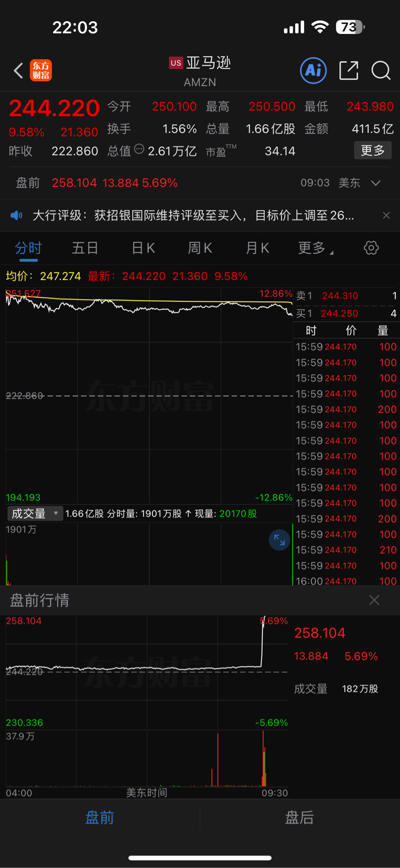400x868 pixels.
Task: Go back using the left arrow
Action: coord(19,71)
